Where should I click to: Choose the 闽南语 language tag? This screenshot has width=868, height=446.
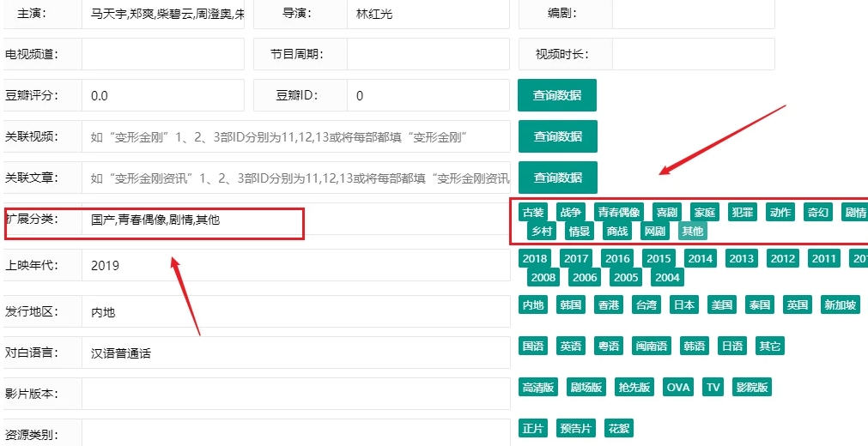[653, 347]
